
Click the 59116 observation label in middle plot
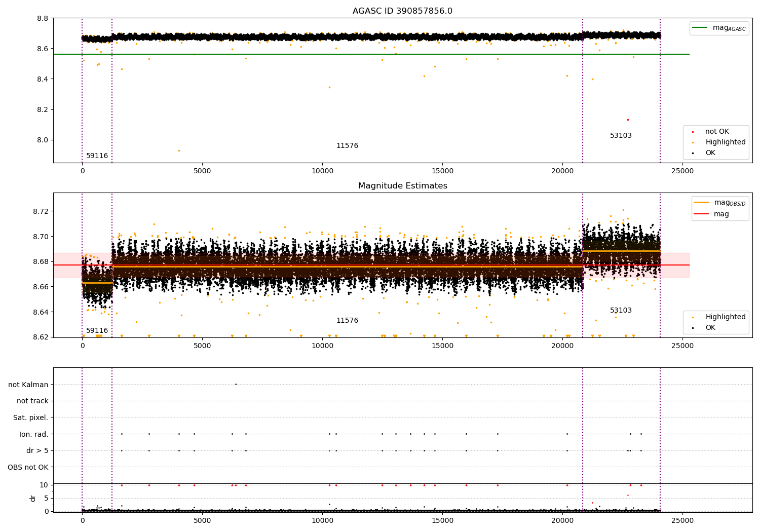pos(97,331)
